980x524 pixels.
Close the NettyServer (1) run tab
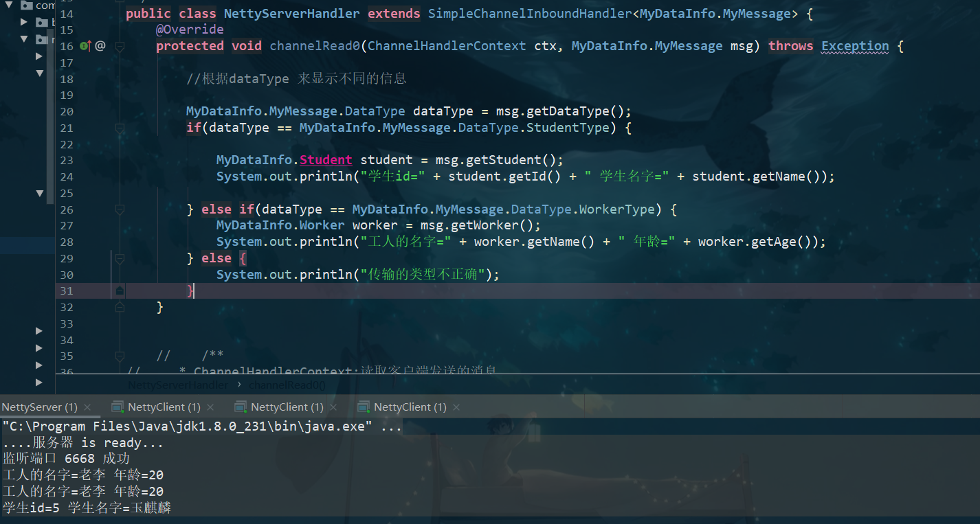pos(87,407)
